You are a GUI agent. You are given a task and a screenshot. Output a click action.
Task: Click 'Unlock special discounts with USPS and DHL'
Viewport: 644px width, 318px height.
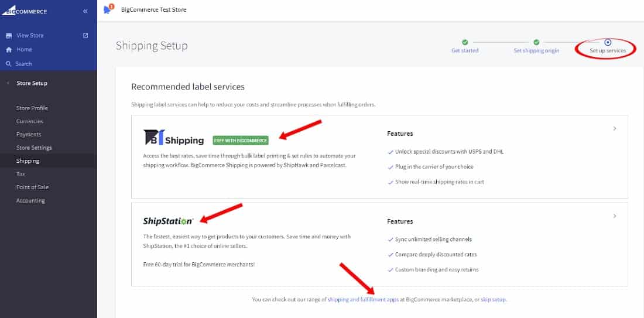[449, 152]
